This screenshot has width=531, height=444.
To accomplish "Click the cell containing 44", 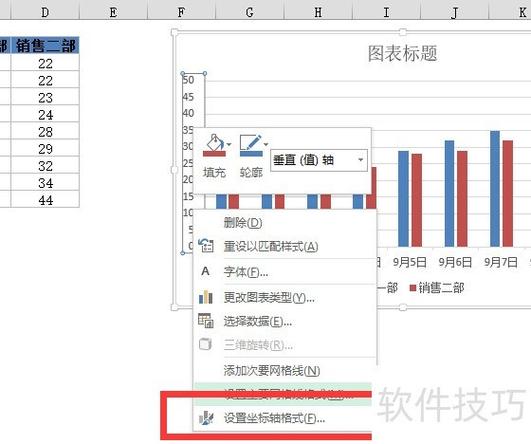I will [x=45, y=200].
